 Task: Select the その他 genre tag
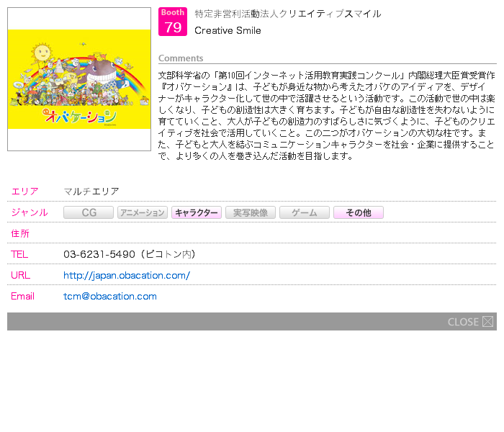click(359, 212)
